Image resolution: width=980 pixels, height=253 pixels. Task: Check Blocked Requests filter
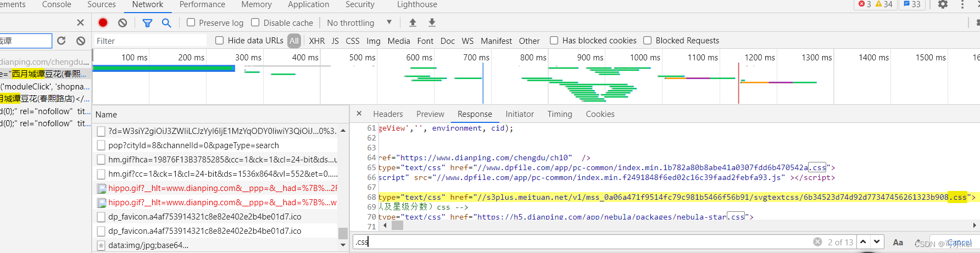648,40
